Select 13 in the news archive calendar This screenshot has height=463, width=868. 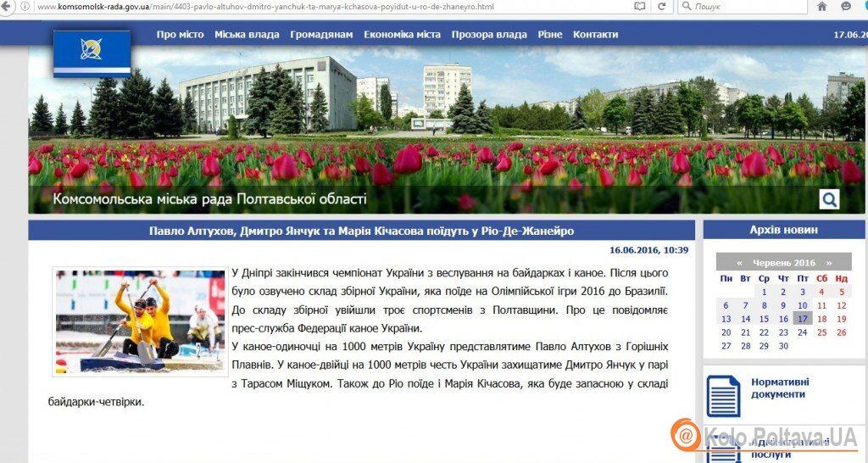coord(726,319)
